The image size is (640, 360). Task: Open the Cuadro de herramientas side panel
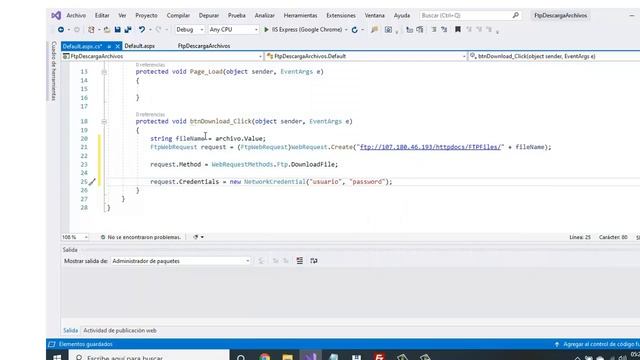coord(53,71)
